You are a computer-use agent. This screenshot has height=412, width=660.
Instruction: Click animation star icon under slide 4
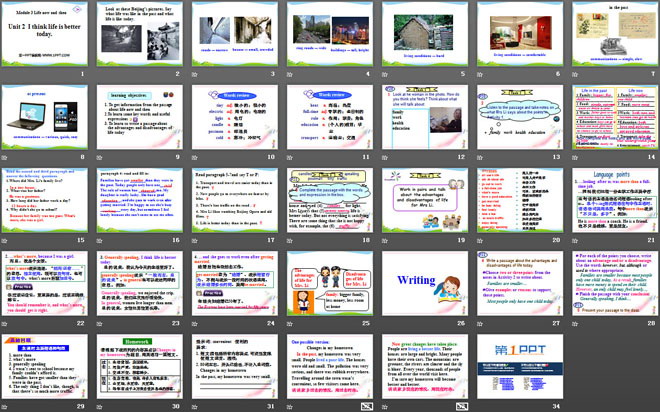pos(290,74)
